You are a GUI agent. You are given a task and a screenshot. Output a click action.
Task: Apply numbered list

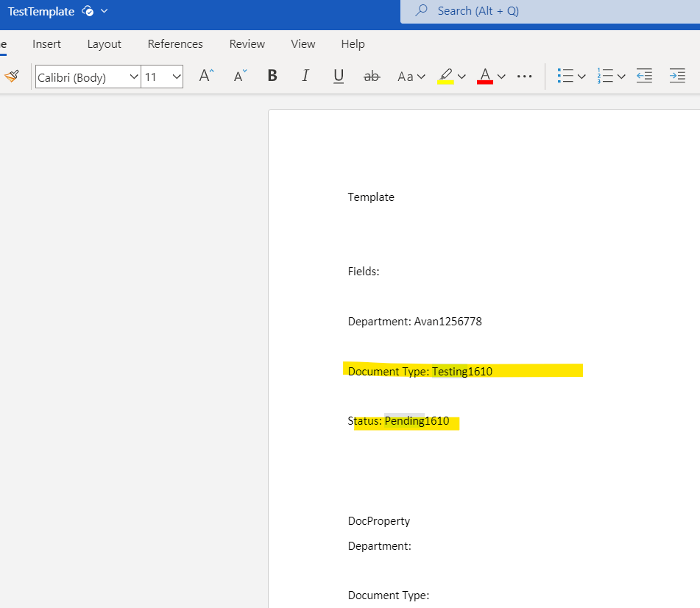point(605,76)
